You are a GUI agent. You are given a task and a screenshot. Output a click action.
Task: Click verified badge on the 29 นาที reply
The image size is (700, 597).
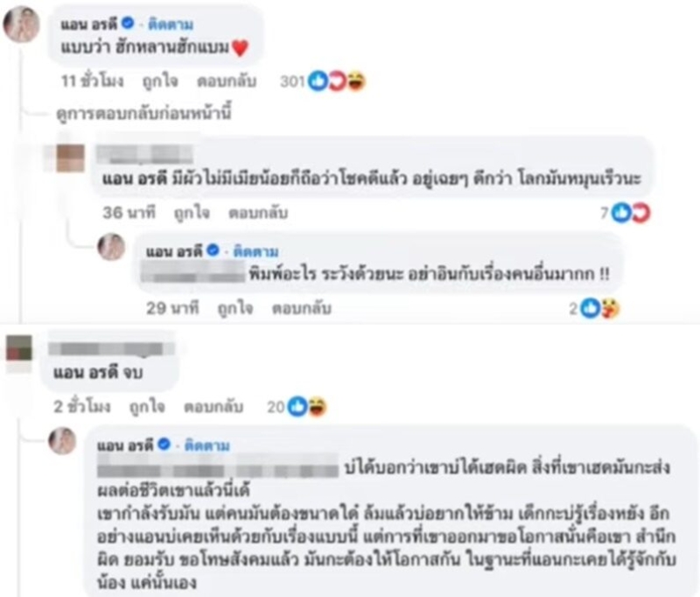tap(213, 250)
